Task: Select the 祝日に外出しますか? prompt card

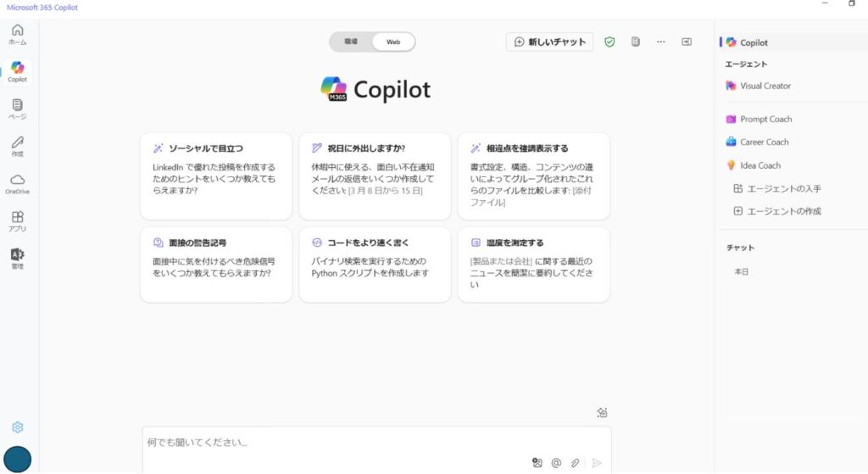Action: coord(375,176)
